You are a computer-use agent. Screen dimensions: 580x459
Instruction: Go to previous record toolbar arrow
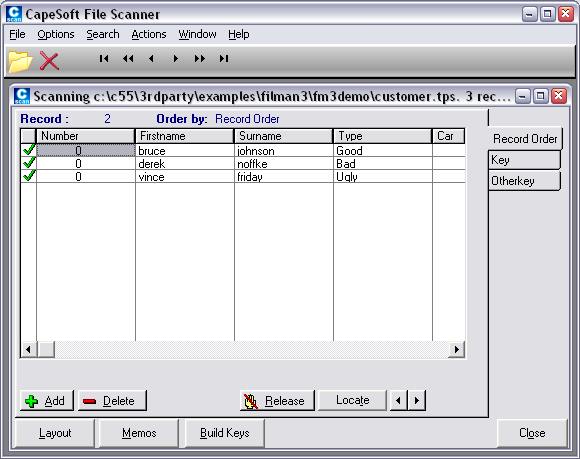point(151,58)
